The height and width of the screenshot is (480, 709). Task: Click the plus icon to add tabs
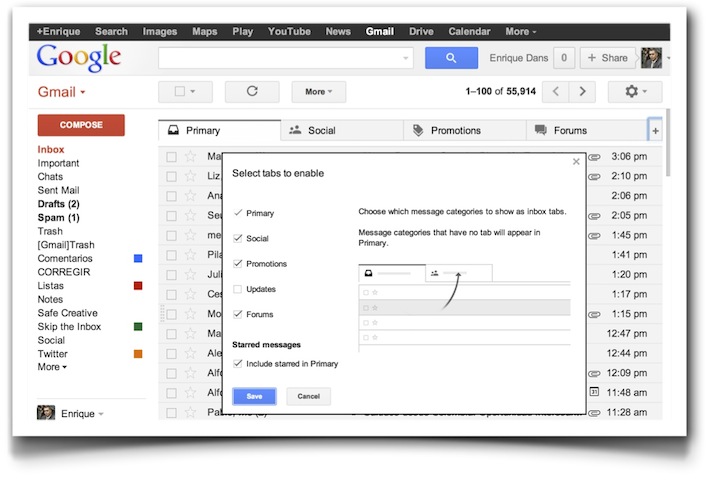[x=655, y=131]
